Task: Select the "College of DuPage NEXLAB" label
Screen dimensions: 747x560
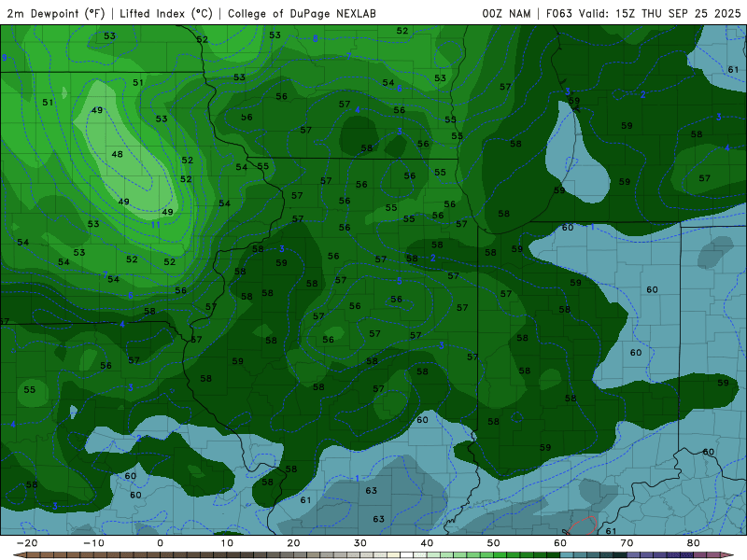Action: 302,13
